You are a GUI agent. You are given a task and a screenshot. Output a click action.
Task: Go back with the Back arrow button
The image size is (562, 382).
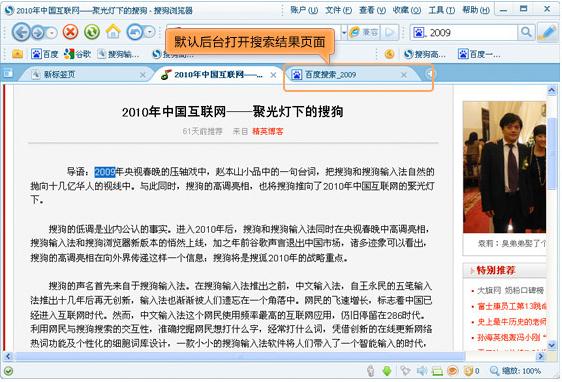21,33
